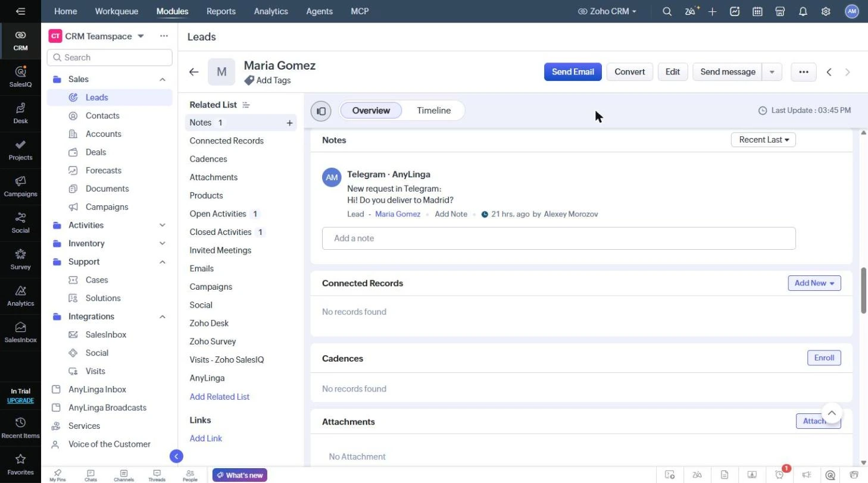
Task: Open SalesIQ in the left rail
Action: 20,76
